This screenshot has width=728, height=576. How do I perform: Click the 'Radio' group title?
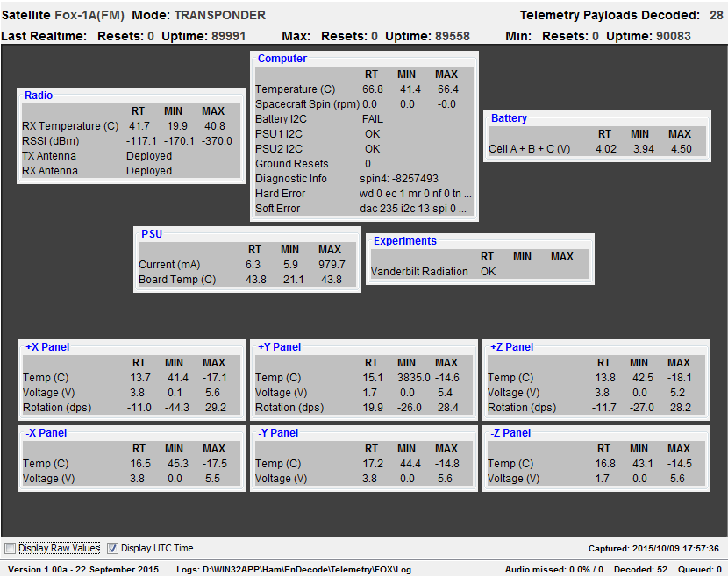(39, 96)
